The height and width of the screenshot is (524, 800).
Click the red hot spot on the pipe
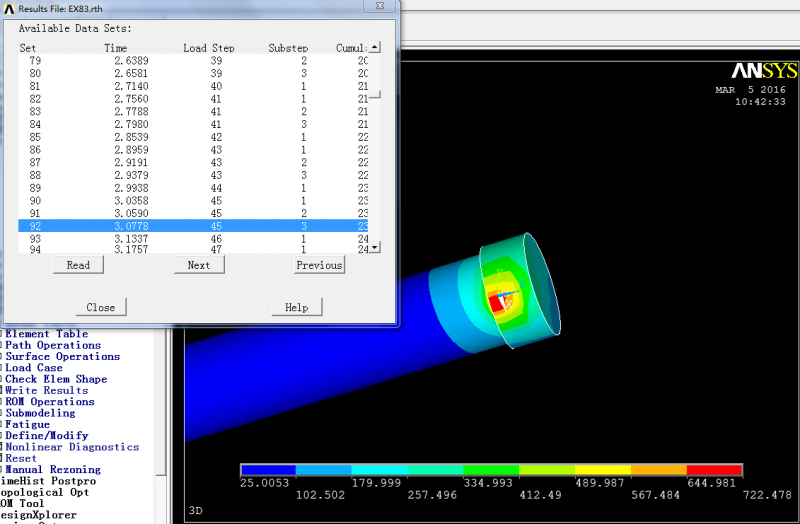point(496,304)
